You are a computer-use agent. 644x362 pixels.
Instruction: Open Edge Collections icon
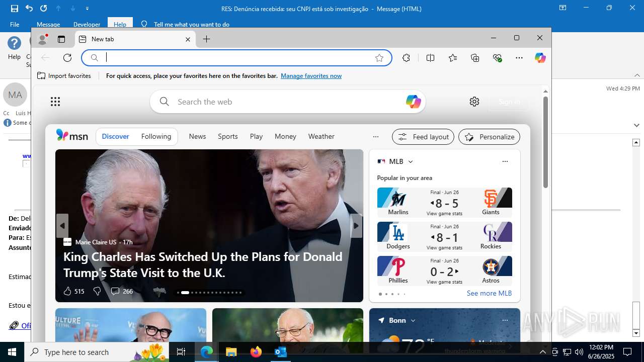tap(475, 58)
